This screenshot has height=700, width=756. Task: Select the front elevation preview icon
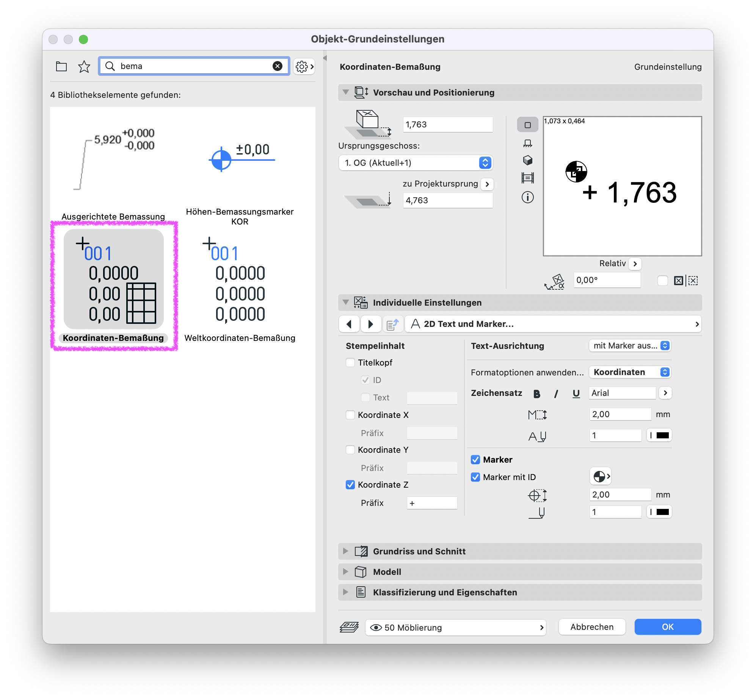pos(527,143)
